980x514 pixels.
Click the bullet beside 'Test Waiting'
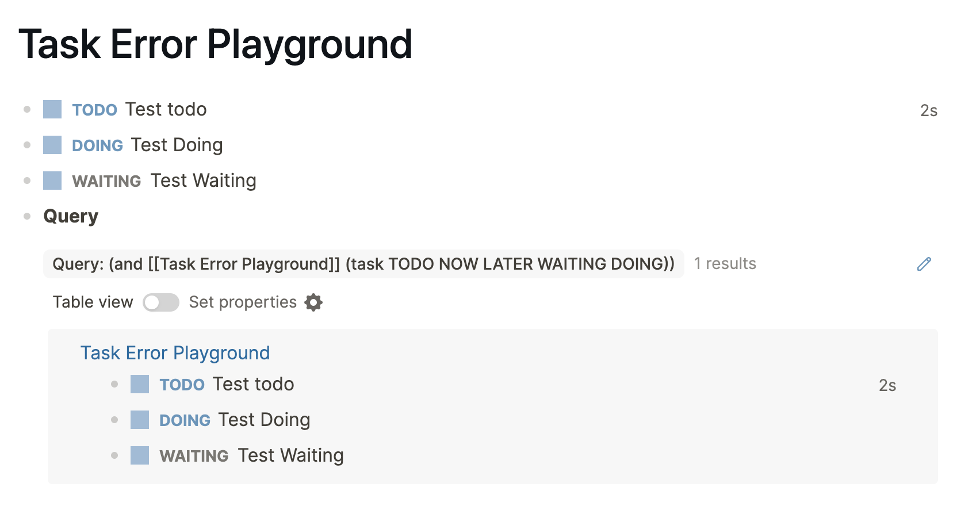coord(26,181)
